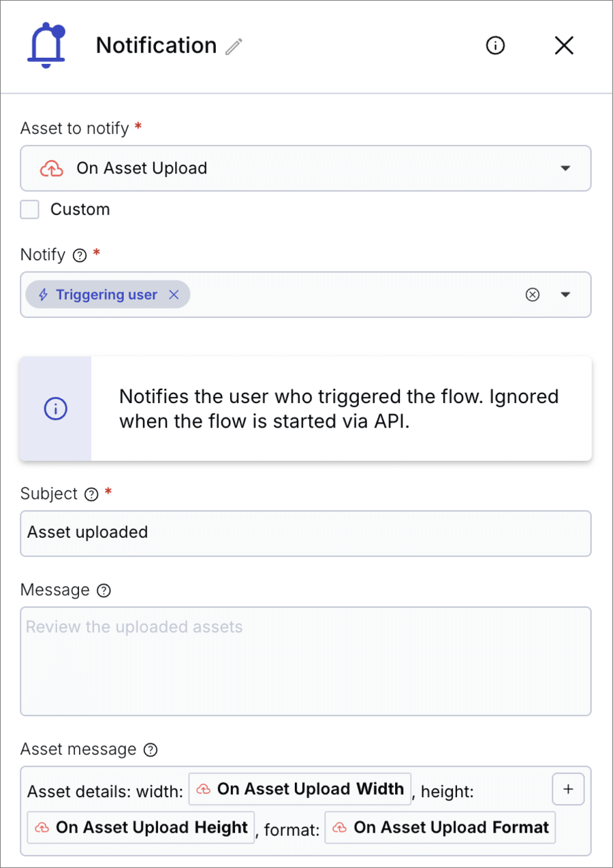The height and width of the screenshot is (868, 613).
Task: Click the cloud icon on the Width token
Action: click(x=203, y=790)
